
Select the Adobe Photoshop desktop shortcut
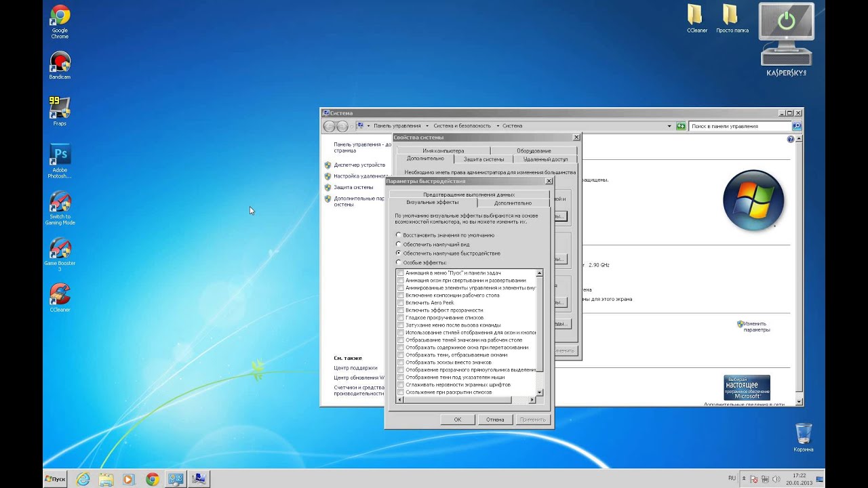click(60, 161)
